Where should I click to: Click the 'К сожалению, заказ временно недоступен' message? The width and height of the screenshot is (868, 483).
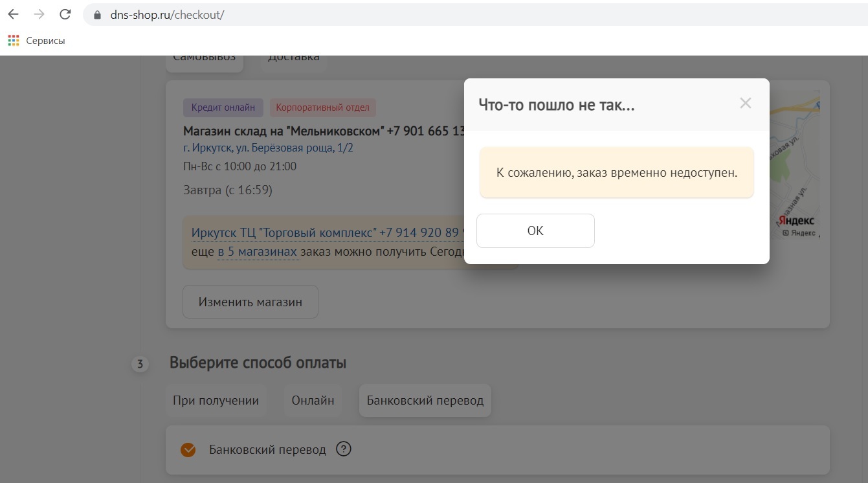tap(617, 173)
